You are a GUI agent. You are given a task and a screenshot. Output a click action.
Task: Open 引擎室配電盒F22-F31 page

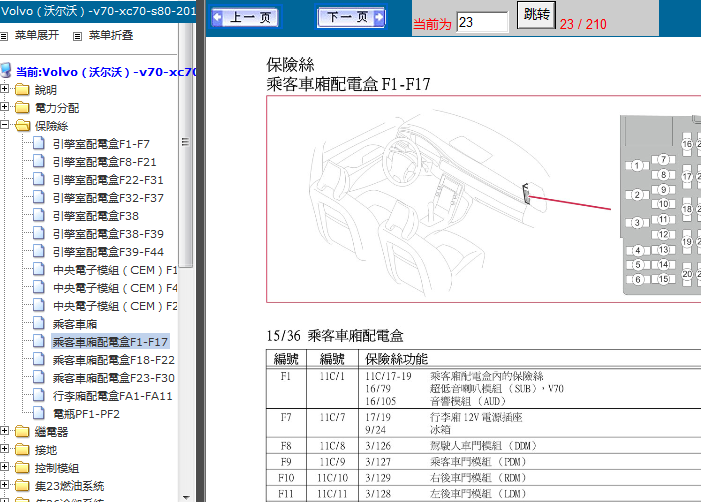108,180
